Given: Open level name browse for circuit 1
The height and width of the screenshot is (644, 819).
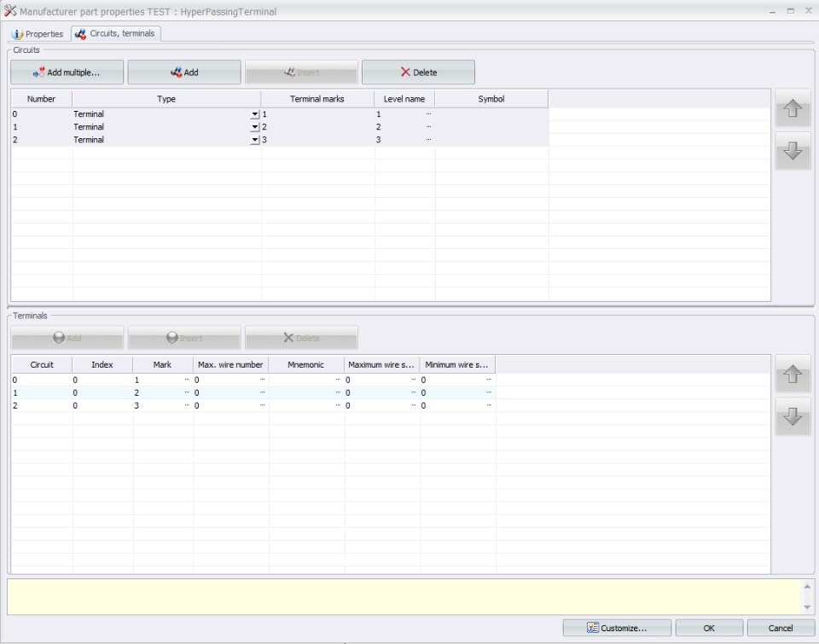Looking at the screenshot, I should tap(429, 127).
